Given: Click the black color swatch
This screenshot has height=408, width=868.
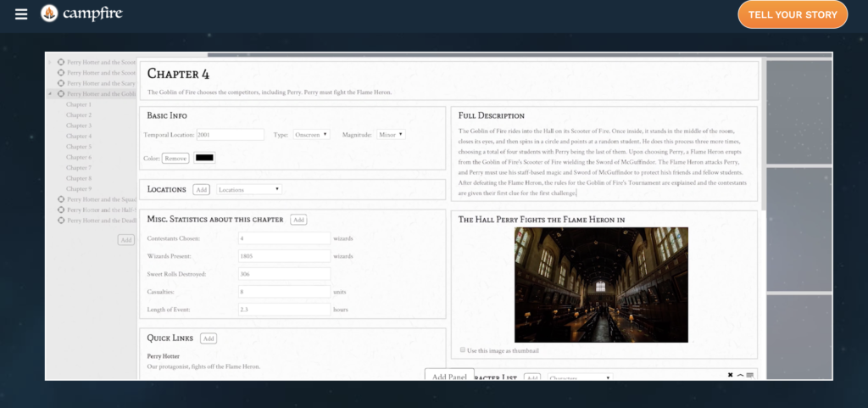Looking at the screenshot, I should pyautogui.click(x=204, y=158).
